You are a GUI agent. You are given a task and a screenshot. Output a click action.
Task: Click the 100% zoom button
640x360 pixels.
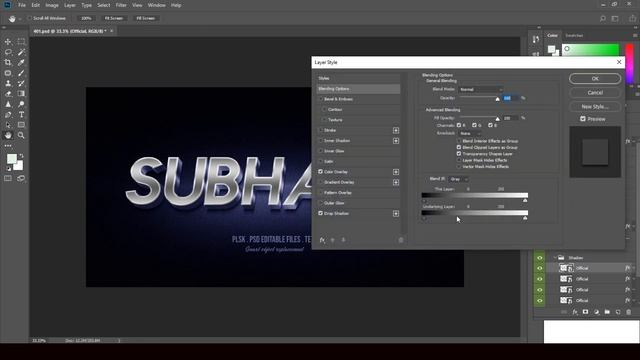coord(86,18)
